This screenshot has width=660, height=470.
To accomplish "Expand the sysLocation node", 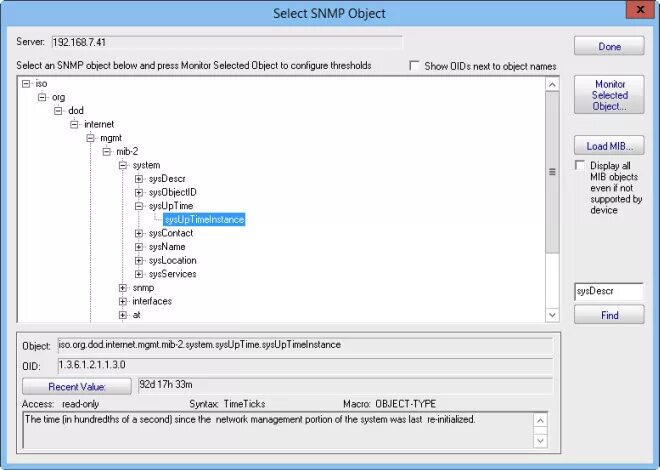I will pyautogui.click(x=139, y=260).
